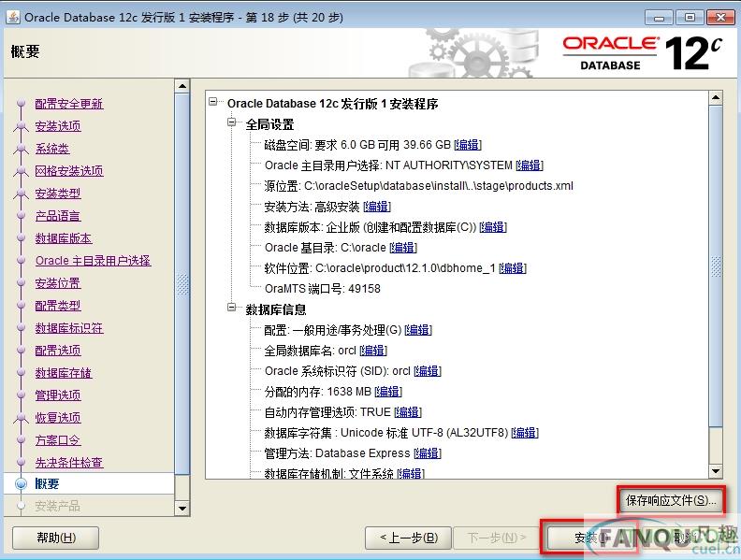Edit the Oracle 基目录 path
This screenshot has width=741, height=560.
click(x=402, y=248)
